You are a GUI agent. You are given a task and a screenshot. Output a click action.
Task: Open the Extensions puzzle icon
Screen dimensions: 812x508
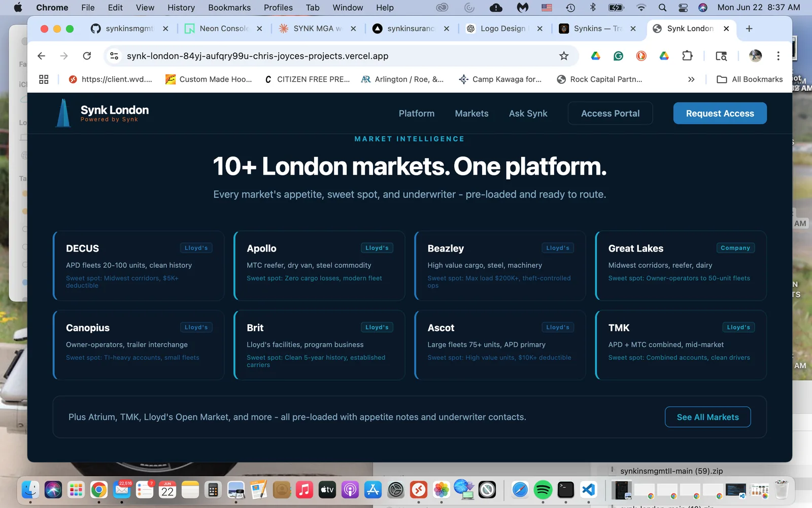tap(687, 56)
